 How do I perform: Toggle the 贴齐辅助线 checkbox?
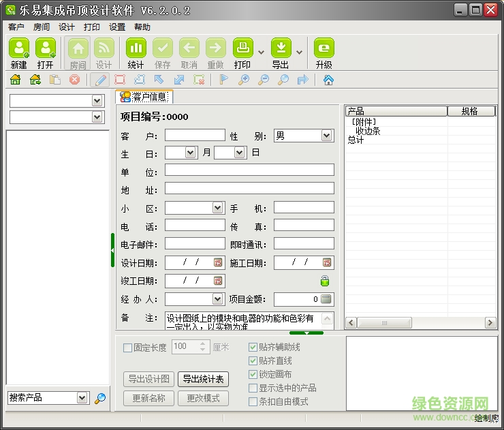click(x=254, y=348)
